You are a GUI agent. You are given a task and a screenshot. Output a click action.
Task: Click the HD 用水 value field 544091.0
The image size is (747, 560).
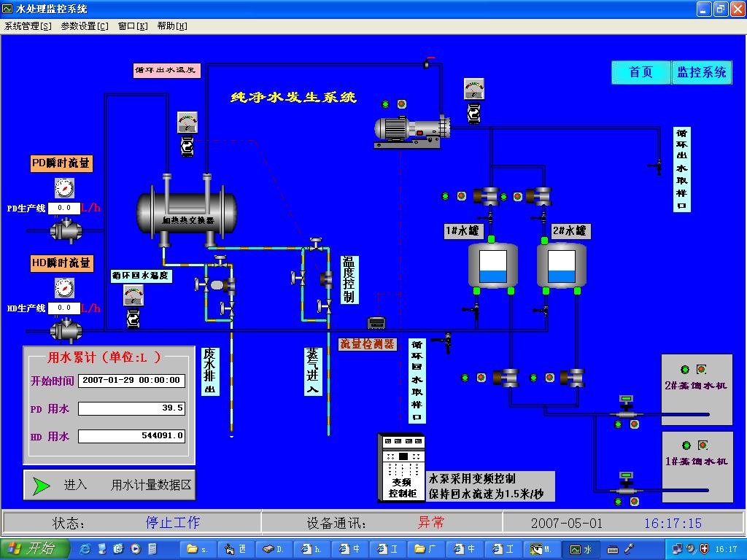(131, 436)
